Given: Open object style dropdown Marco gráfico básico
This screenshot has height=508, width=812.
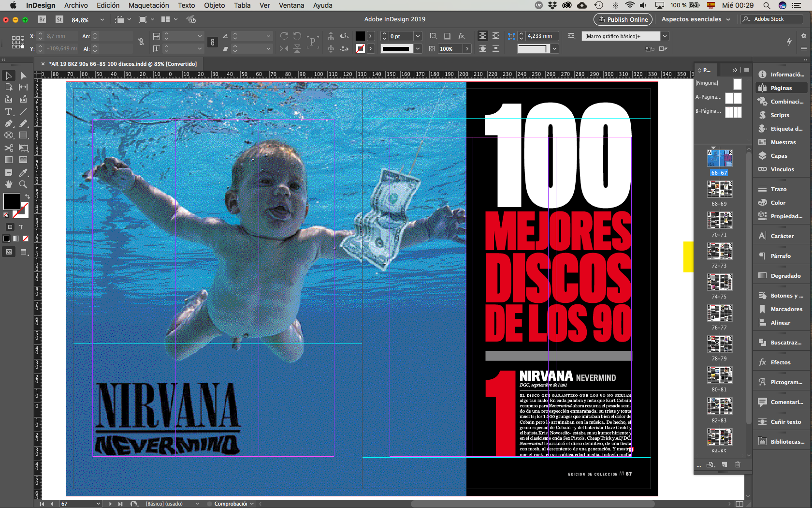Looking at the screenshot, I should pos(665,36).
